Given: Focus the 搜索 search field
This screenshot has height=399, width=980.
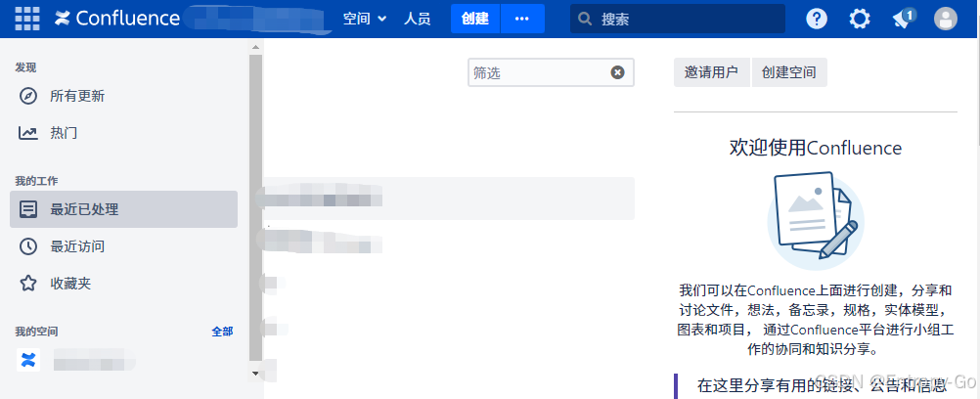Looking at the screenshot, I should [678, 19].
